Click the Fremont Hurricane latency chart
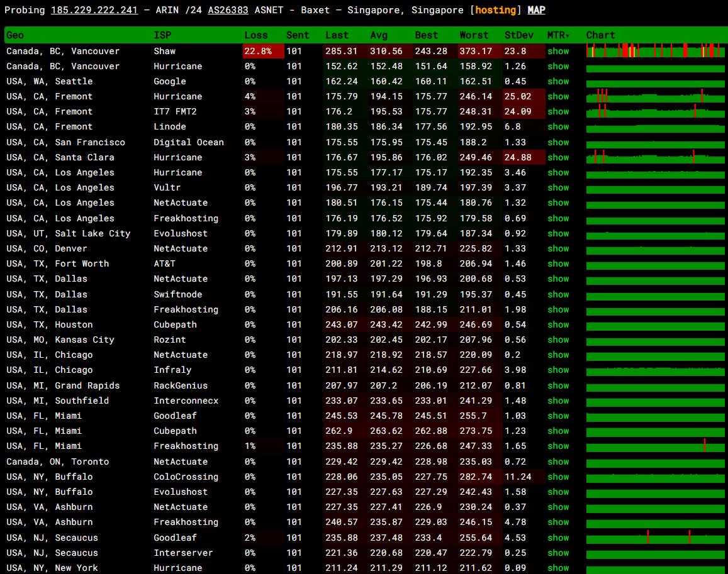This screenshot has width=728, height=574. (655, 96)
